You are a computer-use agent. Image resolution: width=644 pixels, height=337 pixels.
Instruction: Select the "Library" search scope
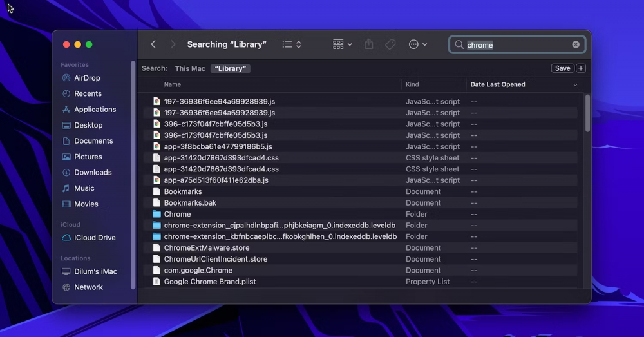[x=231, y=68]
